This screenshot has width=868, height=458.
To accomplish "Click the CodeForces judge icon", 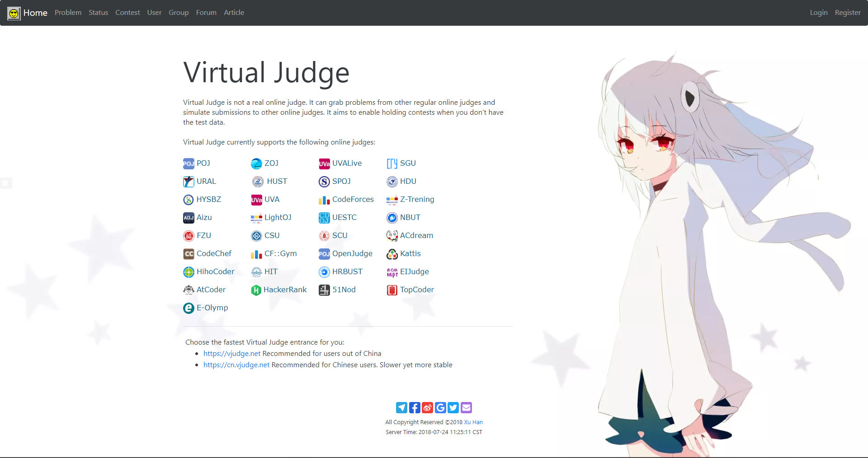I will (324, 200).
